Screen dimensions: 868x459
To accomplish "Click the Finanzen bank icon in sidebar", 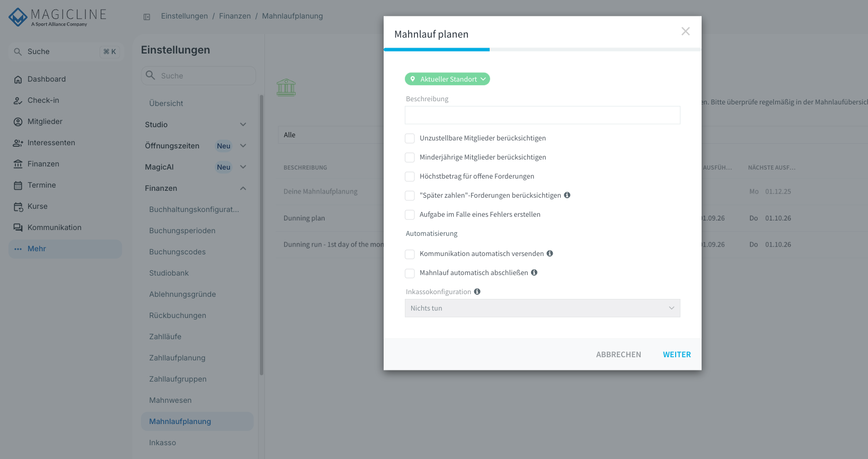I will point(18,164).
